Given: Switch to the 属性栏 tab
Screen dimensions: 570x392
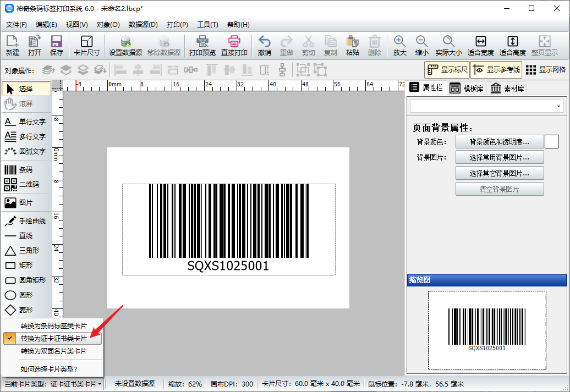Looking at the screenshot, I should [x=426, y=87].
